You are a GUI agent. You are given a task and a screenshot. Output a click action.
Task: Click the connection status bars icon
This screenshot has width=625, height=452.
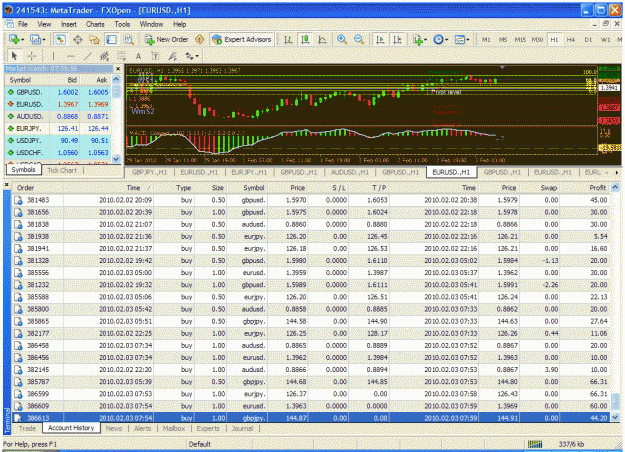click(x=535, y=444)
